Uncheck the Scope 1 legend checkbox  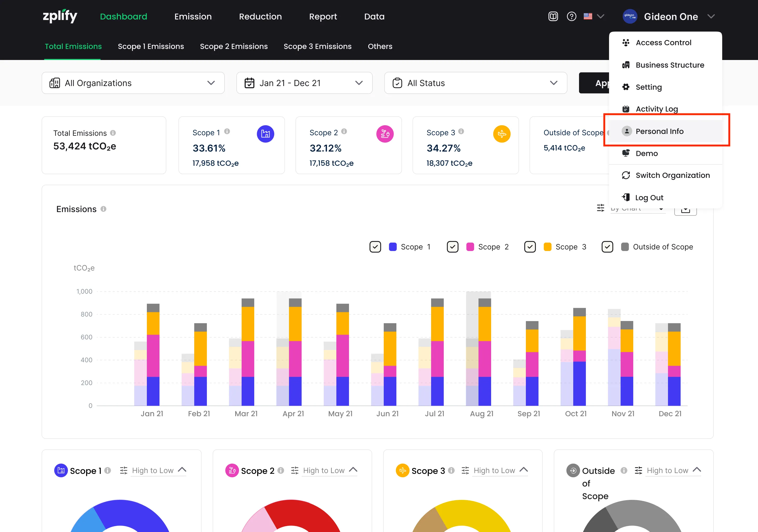375,247
